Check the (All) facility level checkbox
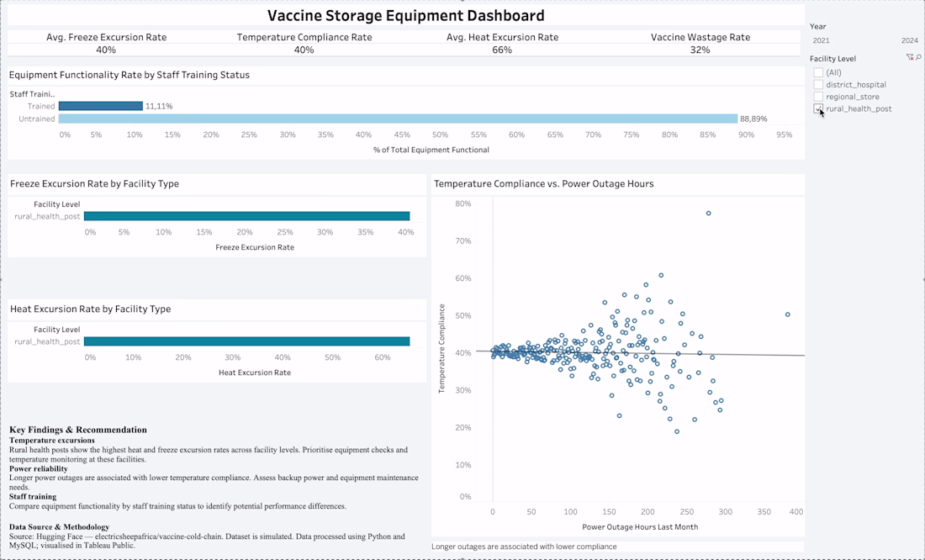 pos(818,72)
